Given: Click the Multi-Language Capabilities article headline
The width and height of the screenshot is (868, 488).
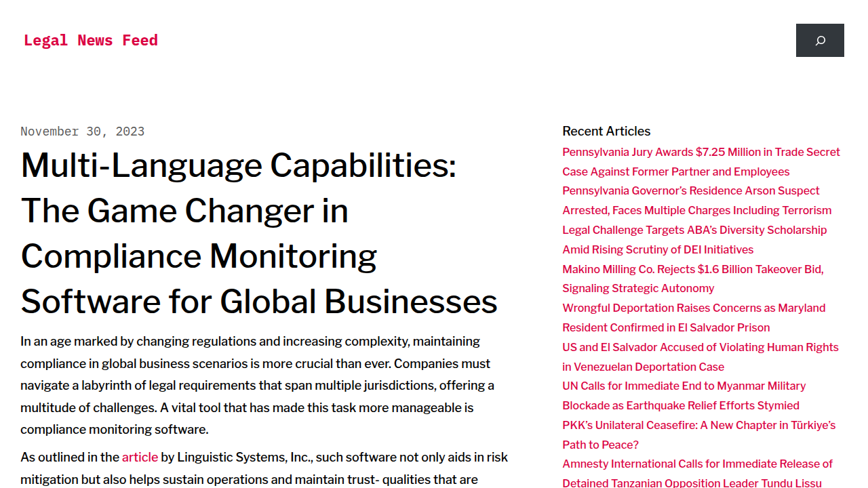Looking at the screenshot, I should coord(259,234).
